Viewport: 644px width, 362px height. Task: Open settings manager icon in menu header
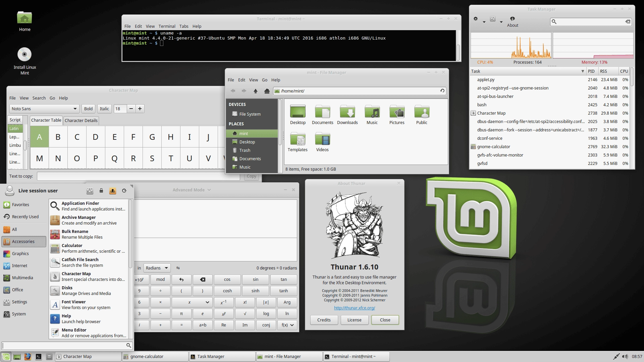click(x=90, y=191)
